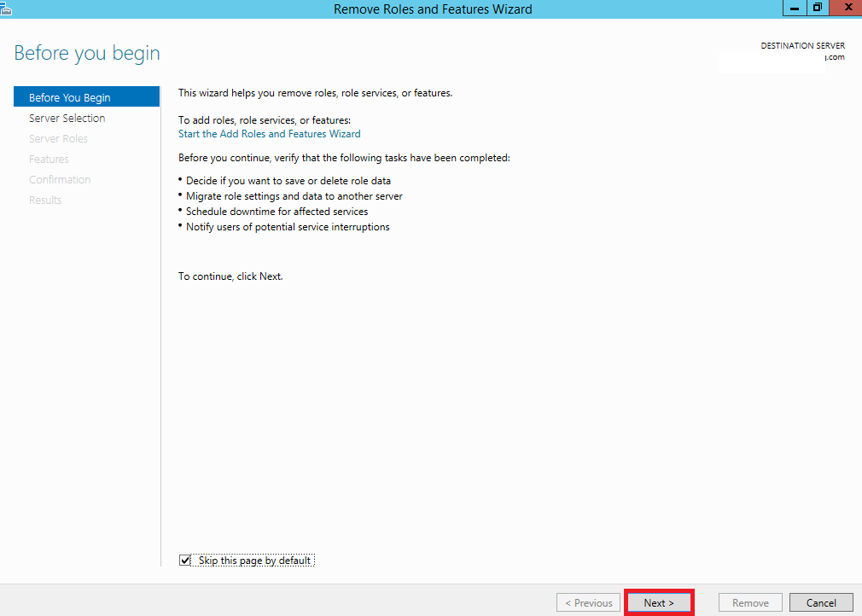Minimize the Remove Roles and Features Wizard
Viewport: 862px width, 616px height.
pyautogui.click(x=794, y=8)
